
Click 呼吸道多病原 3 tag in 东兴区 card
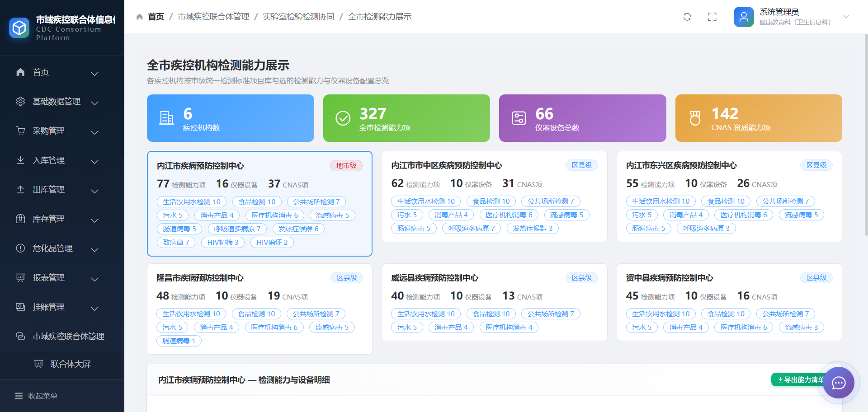pos(706,228)
